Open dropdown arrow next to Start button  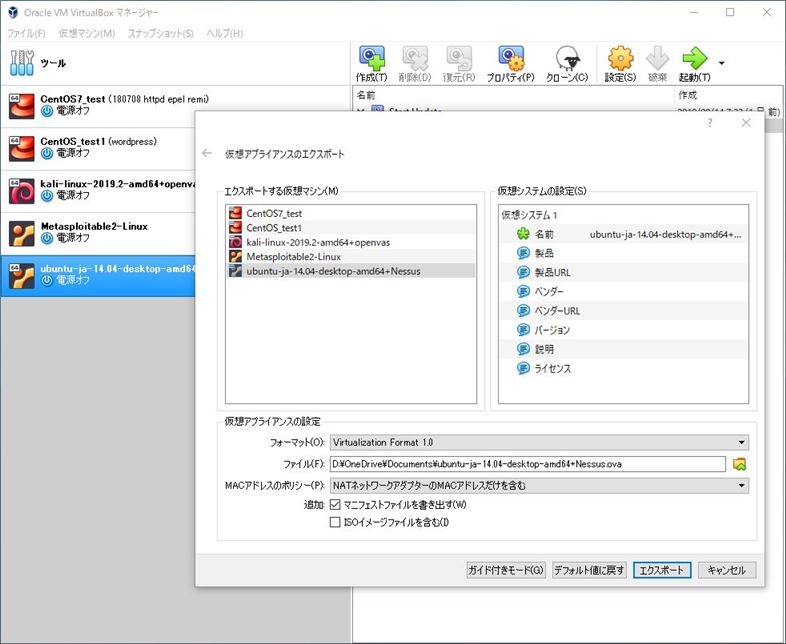click(x=721, y=63)
